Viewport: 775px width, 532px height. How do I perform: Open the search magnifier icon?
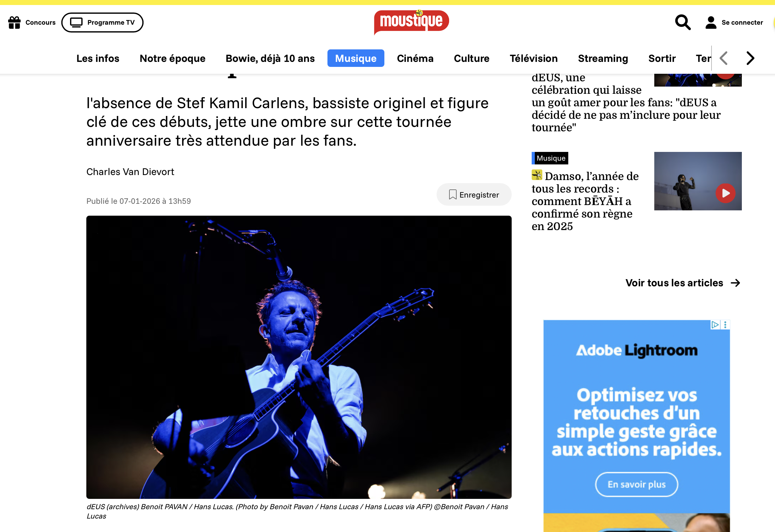tap(683, 22)
